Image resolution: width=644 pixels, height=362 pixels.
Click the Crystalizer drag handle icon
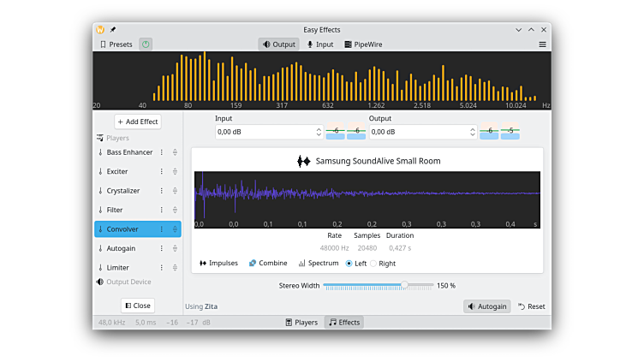174,191
